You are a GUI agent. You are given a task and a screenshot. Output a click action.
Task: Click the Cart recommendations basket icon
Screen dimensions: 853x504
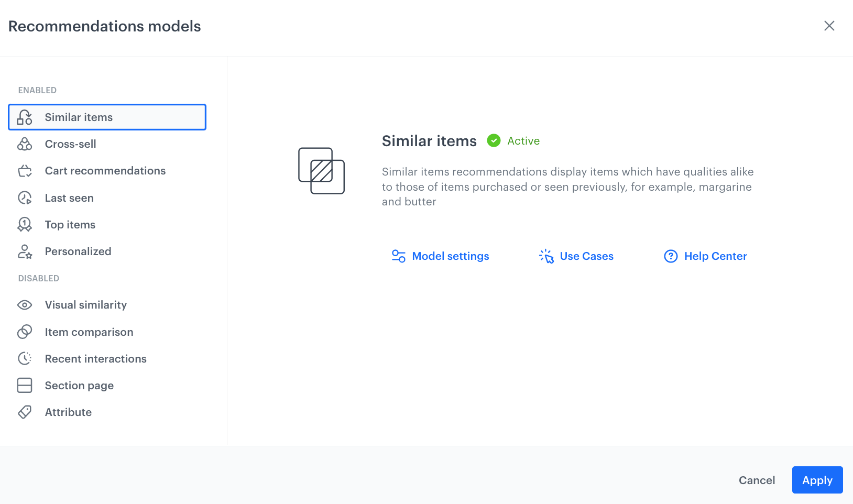[25, 170]
